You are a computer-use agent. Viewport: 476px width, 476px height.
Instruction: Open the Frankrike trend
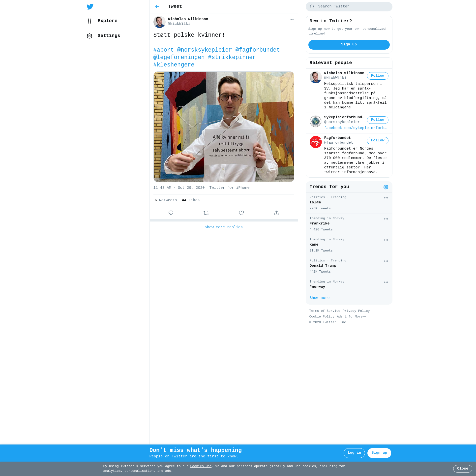coord(349,224)
